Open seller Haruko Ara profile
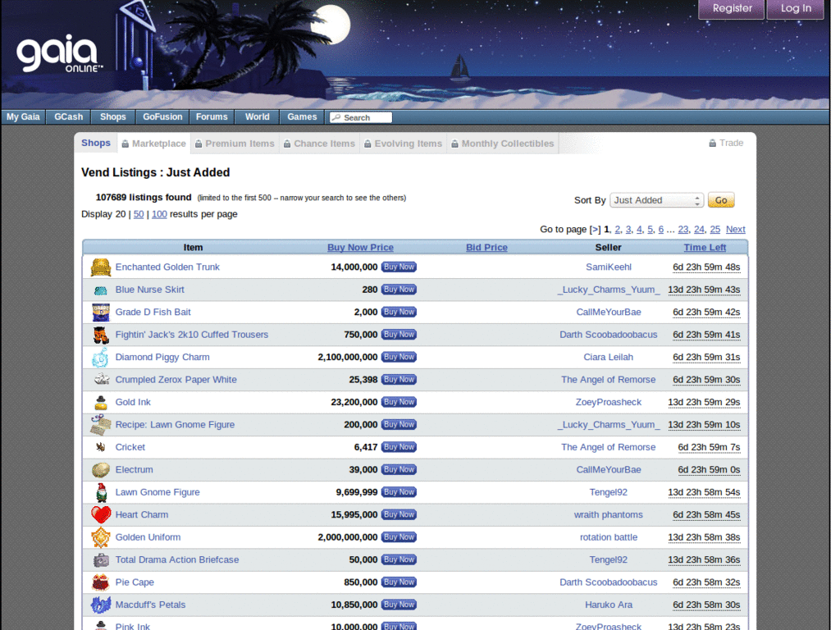840x630 pixels. click(x=608, y=605)
